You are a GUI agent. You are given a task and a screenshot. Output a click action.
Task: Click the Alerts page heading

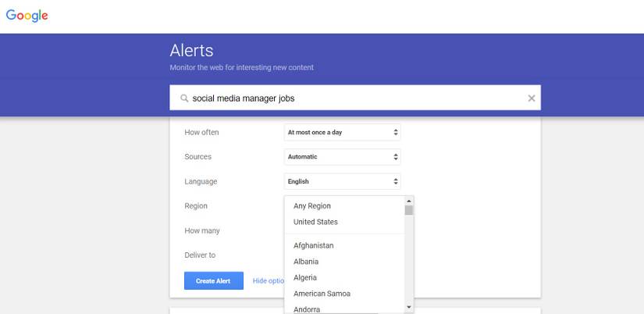point(191,51)
